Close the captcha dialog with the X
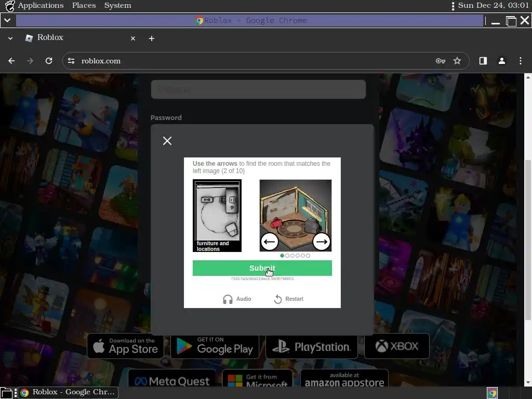Screen dimensions: 532x399 point(167,140)
